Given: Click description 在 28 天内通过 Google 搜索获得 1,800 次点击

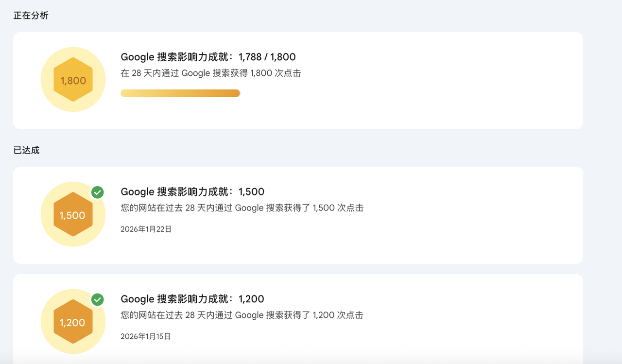Looking at the screenshot, I should tap(210, 73).
